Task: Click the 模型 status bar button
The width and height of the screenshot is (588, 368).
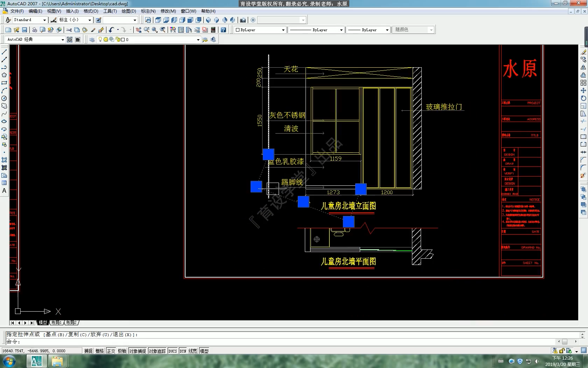Action: pyautogui.click(x=204, y=351)
